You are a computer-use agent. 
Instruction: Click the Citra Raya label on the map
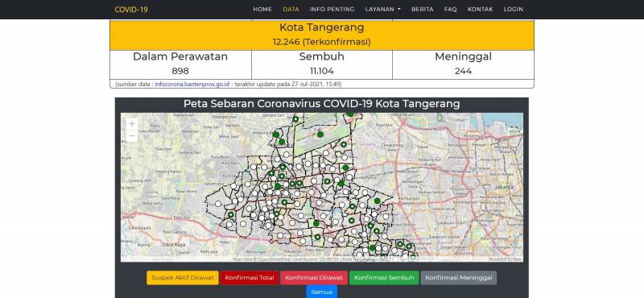point(175,245)
